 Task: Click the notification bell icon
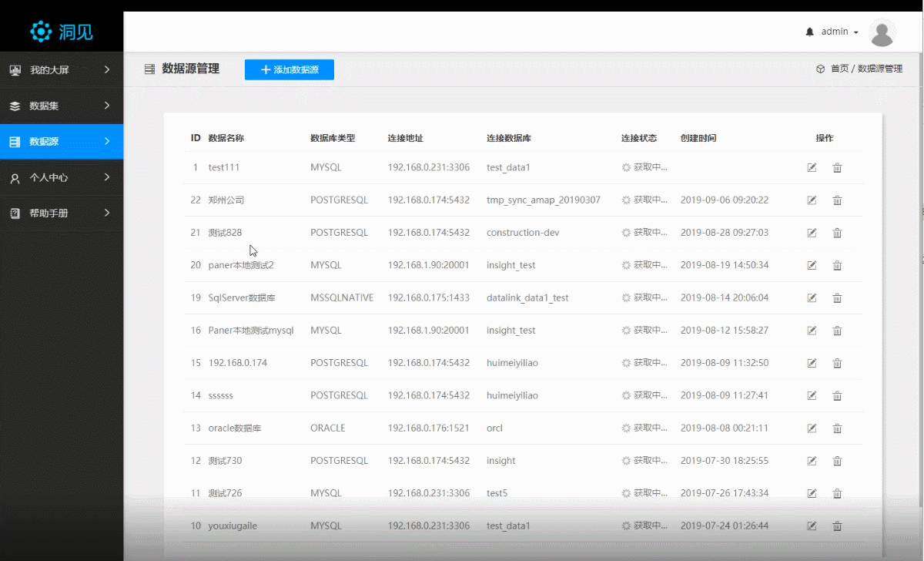(x=809, y=32)
